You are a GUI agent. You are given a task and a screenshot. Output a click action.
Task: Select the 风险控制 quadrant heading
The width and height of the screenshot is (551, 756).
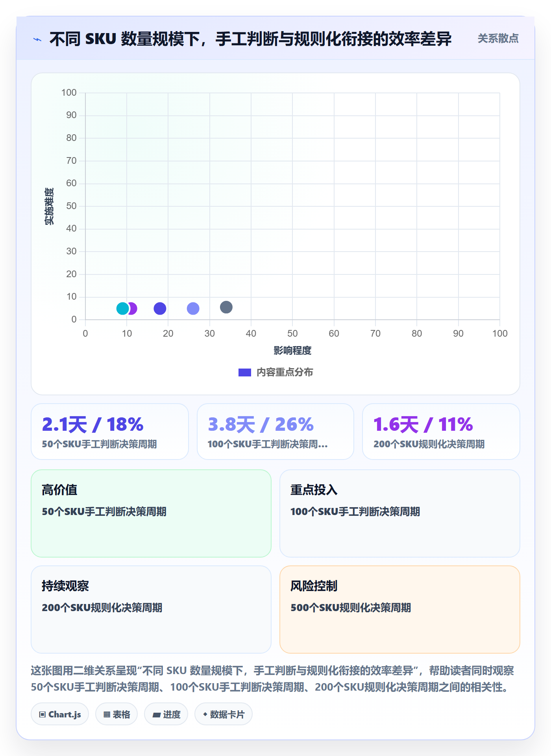[x=314, y=586]
